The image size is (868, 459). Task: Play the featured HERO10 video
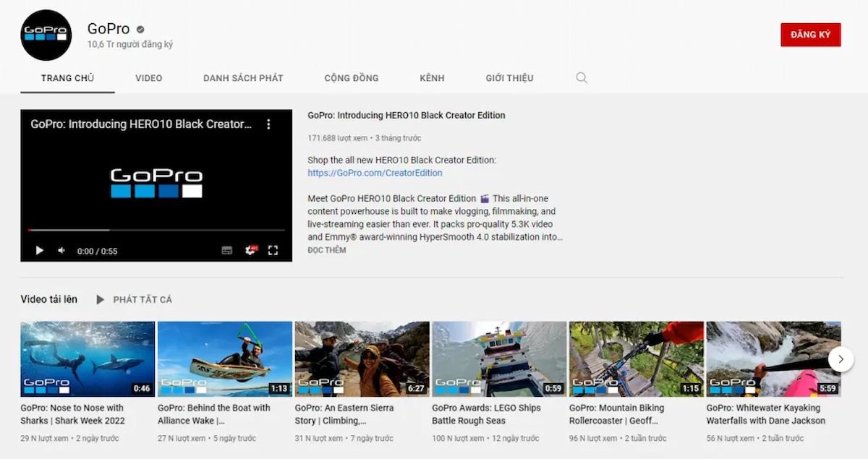coord(40,251)
